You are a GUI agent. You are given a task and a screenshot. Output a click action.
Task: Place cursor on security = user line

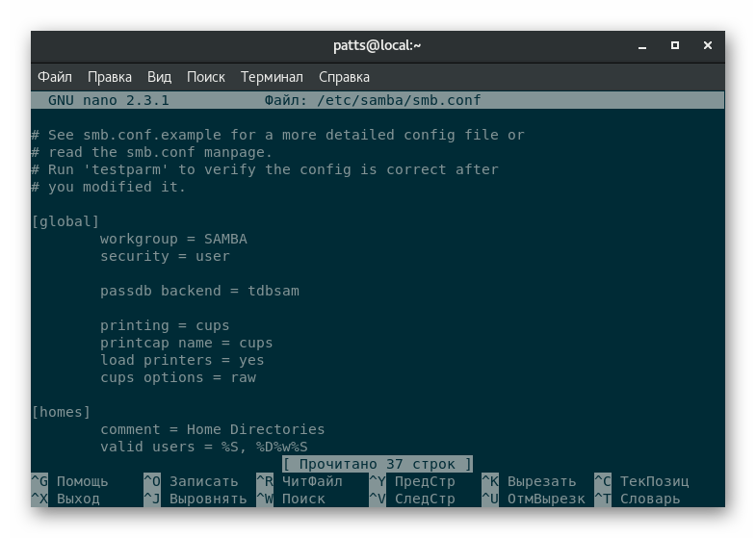click(165, 256)
